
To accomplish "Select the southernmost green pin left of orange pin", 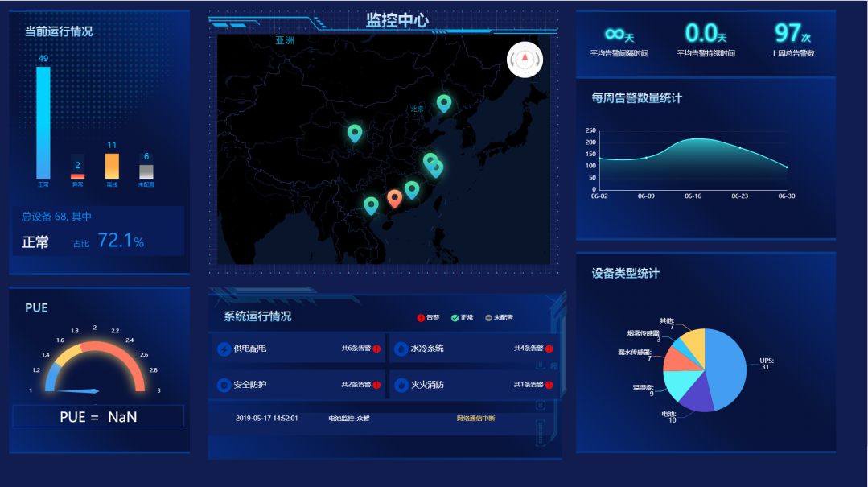I will [371, 205].
